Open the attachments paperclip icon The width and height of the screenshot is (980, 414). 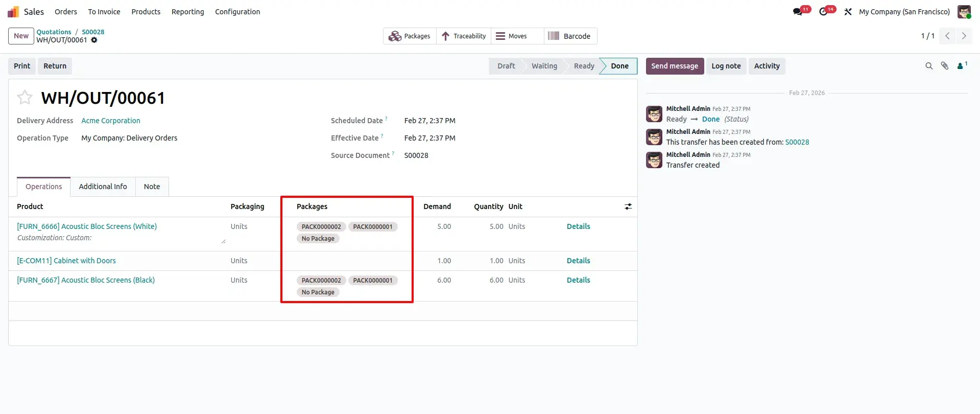click(945, 66)
